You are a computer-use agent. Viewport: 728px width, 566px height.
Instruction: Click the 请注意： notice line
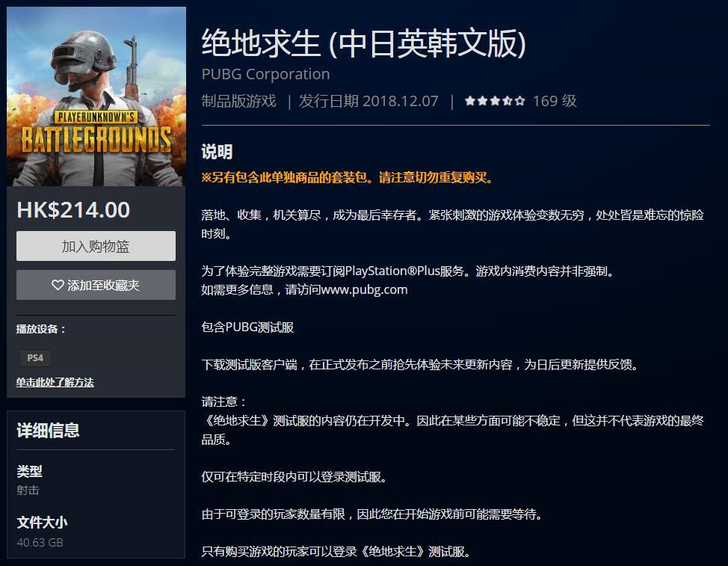pyautogui.click(x=223, y=402)
